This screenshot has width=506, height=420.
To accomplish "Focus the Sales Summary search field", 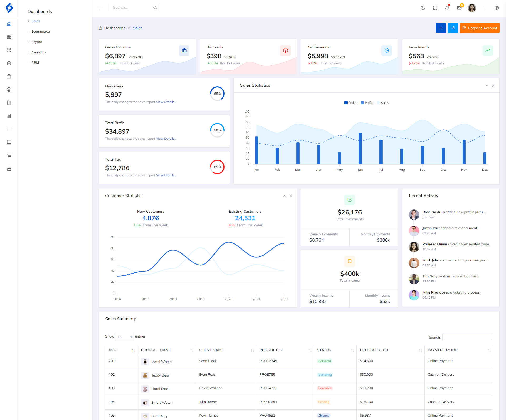I will click(x=467, y=337).
